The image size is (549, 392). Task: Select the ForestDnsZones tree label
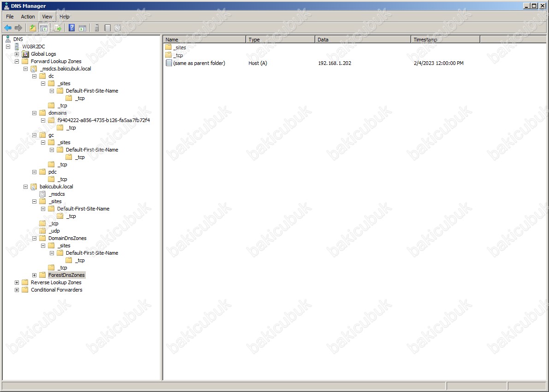pos(66,275)
